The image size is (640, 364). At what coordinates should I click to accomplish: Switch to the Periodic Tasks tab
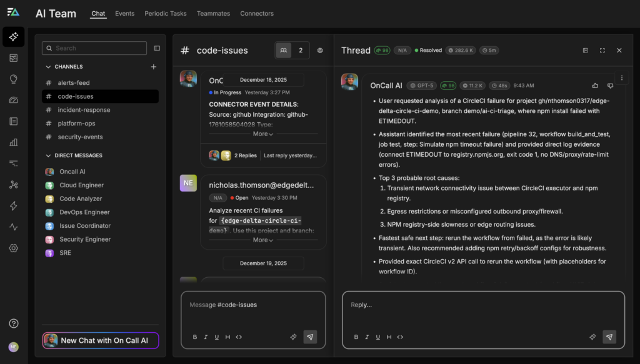coord(165,13)
